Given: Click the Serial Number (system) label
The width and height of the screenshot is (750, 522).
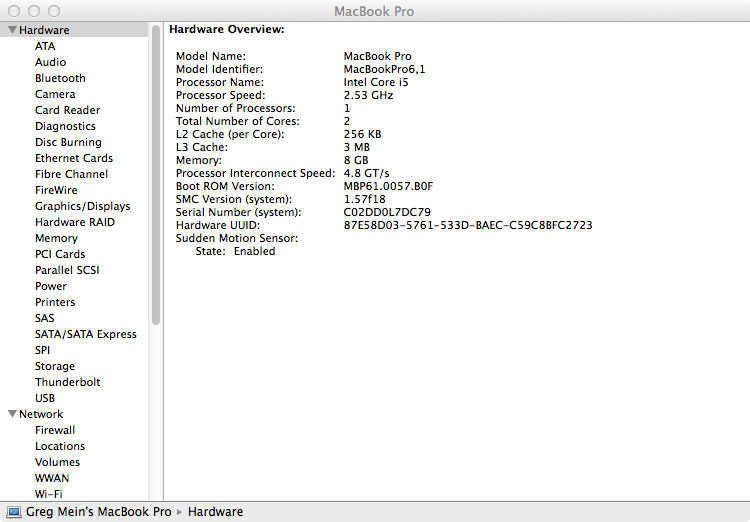Looking at the screenshot, I should 239,212.
